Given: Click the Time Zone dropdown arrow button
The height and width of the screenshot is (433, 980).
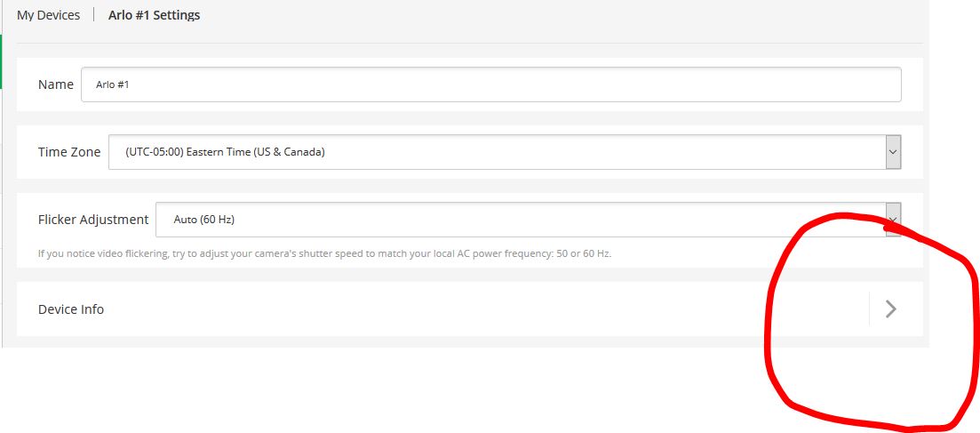Looking at the screenshot, I should (x=893, y=152).
